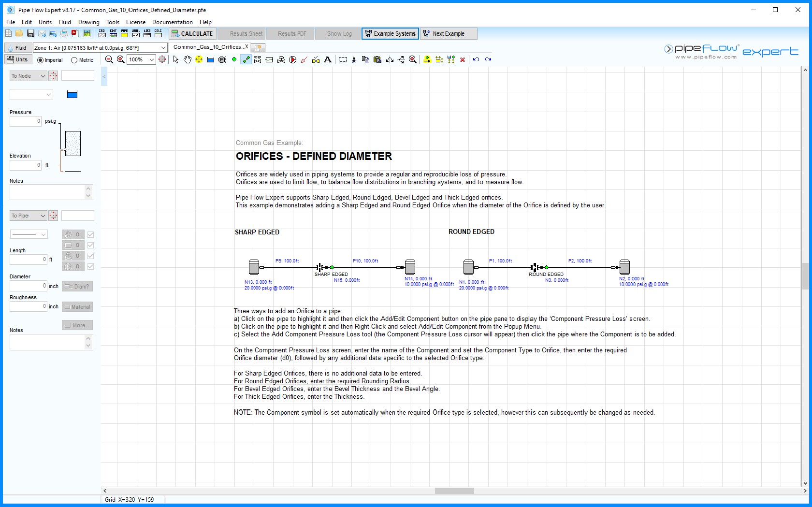Click the New grid file icon
812x507 pixels.
click(x=8, y=33)
